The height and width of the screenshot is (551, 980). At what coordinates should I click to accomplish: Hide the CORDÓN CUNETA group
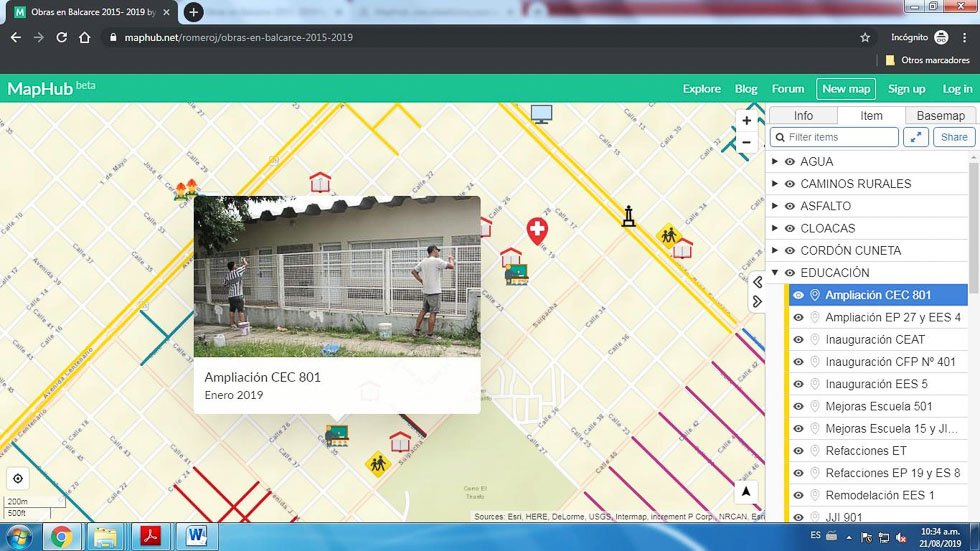point(790,251)
